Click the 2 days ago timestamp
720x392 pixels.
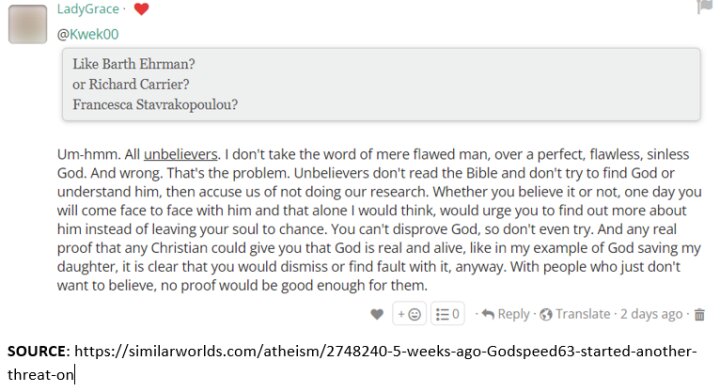pyautogui.click(x=651, y=314)
